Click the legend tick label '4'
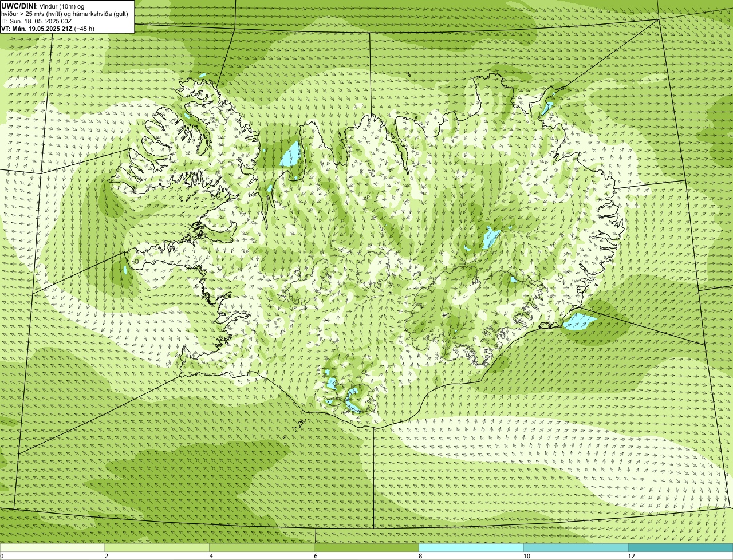This screenshot has height=560, width=733. click(x=211, y=556)
